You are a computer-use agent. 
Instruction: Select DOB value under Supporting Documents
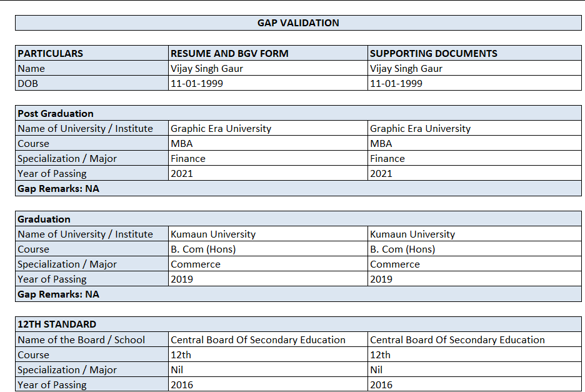[474, 83]
